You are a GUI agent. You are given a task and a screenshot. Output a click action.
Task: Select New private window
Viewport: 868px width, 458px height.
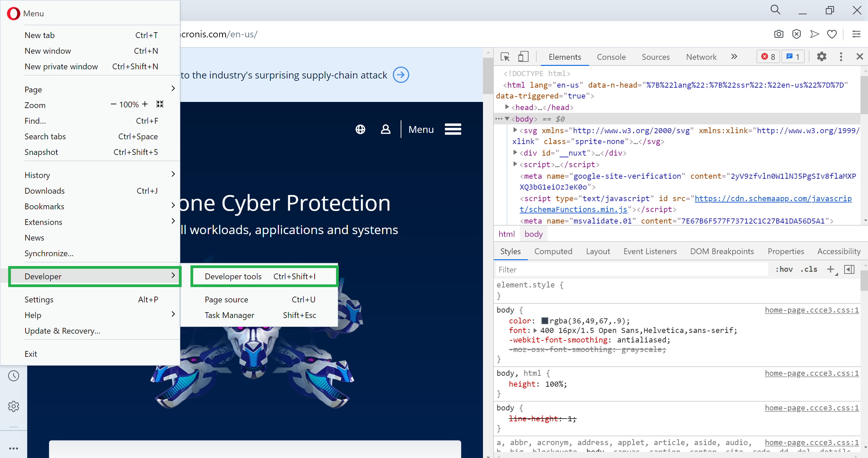coord(91,66)
